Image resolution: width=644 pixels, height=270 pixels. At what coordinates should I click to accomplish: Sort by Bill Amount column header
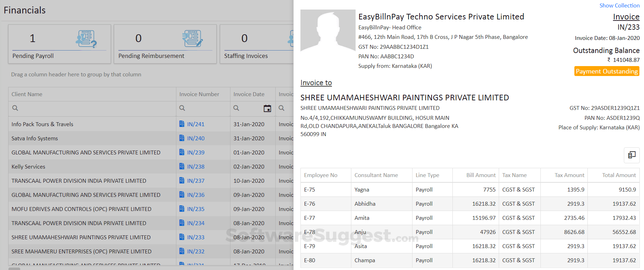point(481,175)
